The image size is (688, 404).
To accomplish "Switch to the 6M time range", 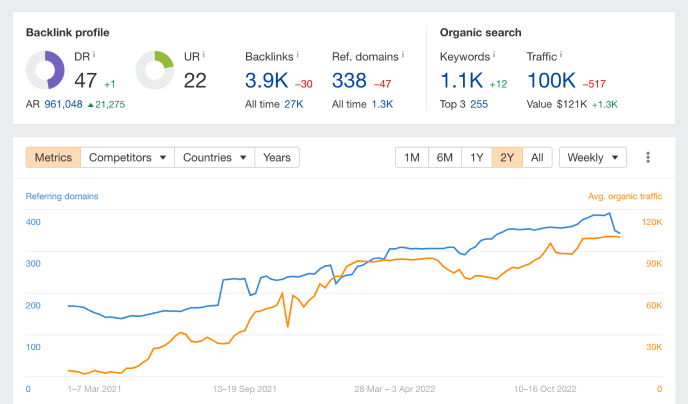I will pyautogui.click(x=445, y=158).
